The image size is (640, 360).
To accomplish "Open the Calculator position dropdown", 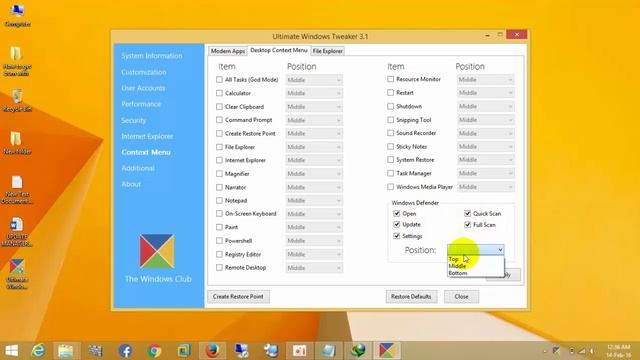I will [x=314, y=93].
